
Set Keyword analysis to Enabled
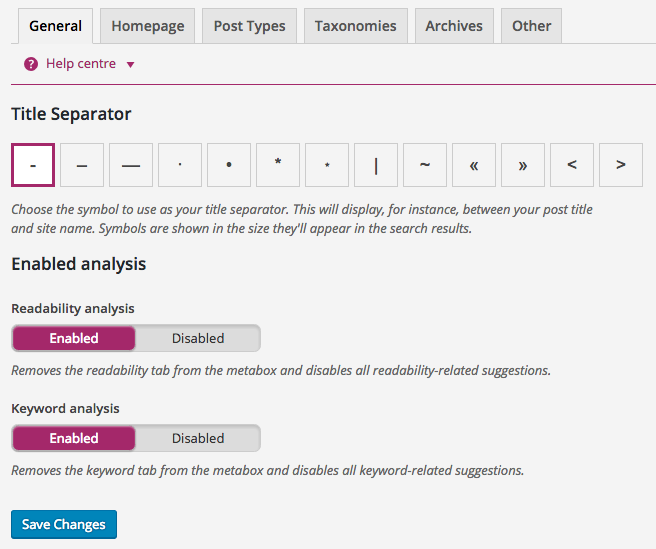click(74, 438)
